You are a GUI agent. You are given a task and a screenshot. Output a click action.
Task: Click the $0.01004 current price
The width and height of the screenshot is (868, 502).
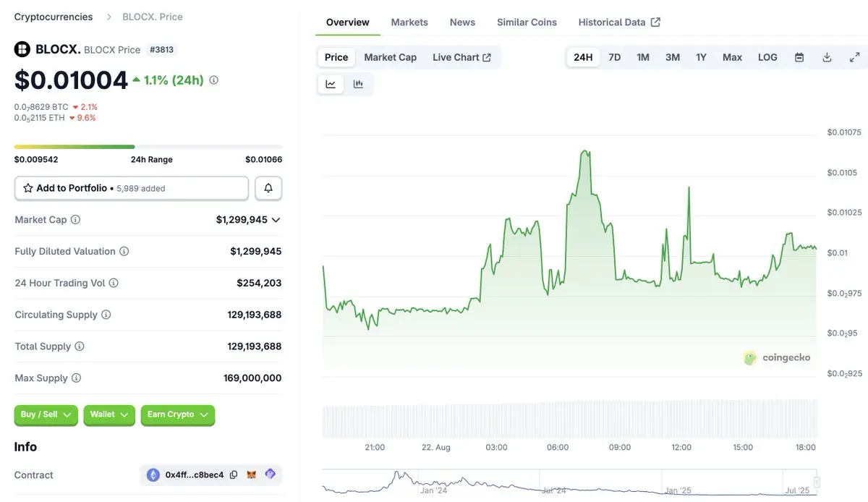point(71,80)
